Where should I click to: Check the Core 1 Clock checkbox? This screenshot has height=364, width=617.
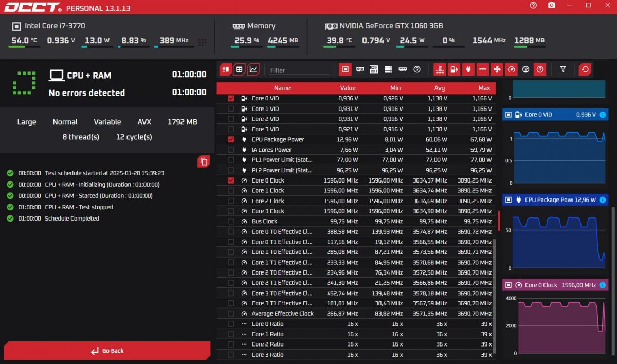point(231,190)
